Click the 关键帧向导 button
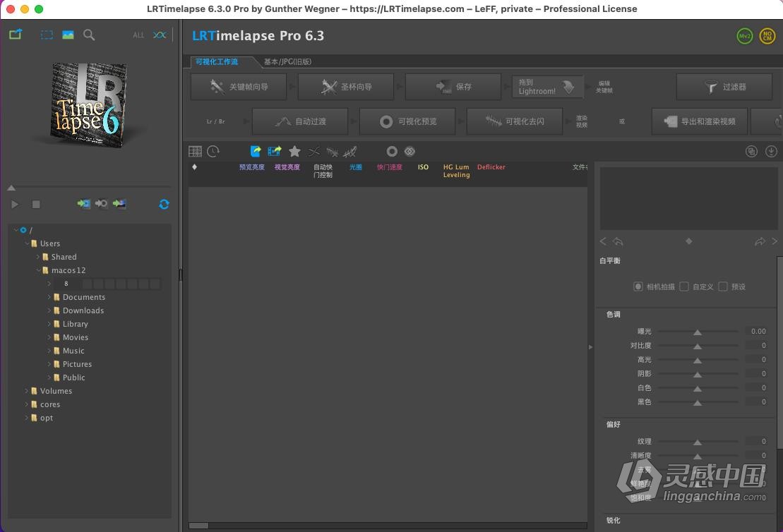This screenshot has width=783, height=532. [x=239, y=87]
